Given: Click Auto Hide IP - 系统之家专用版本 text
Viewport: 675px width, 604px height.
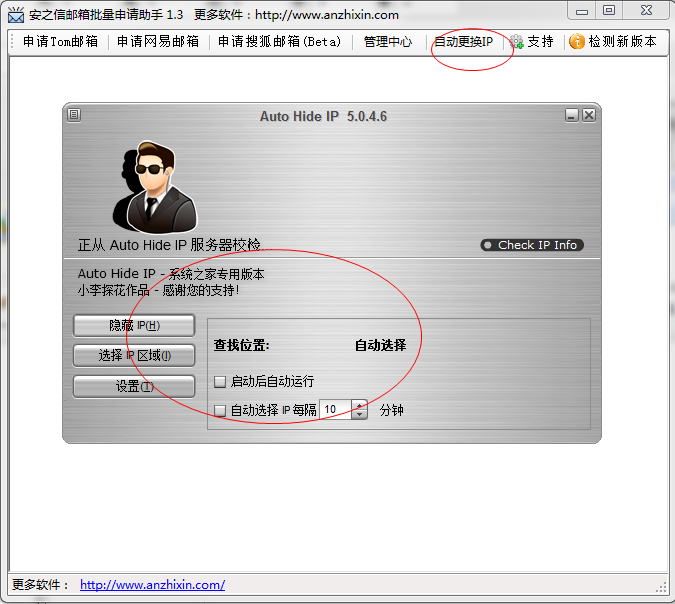Looking at the screenshot, I should pos(170,274).
